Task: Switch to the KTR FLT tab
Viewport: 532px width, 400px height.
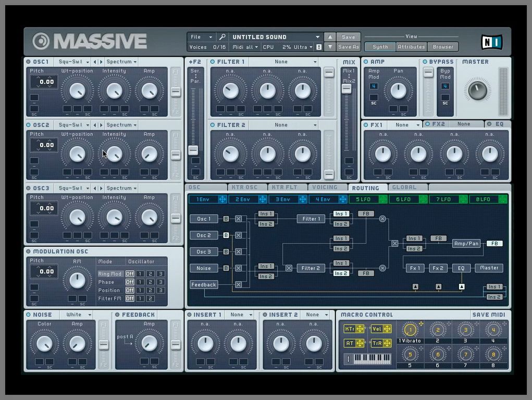Action: pyautogui.click(x=287, y=187)
